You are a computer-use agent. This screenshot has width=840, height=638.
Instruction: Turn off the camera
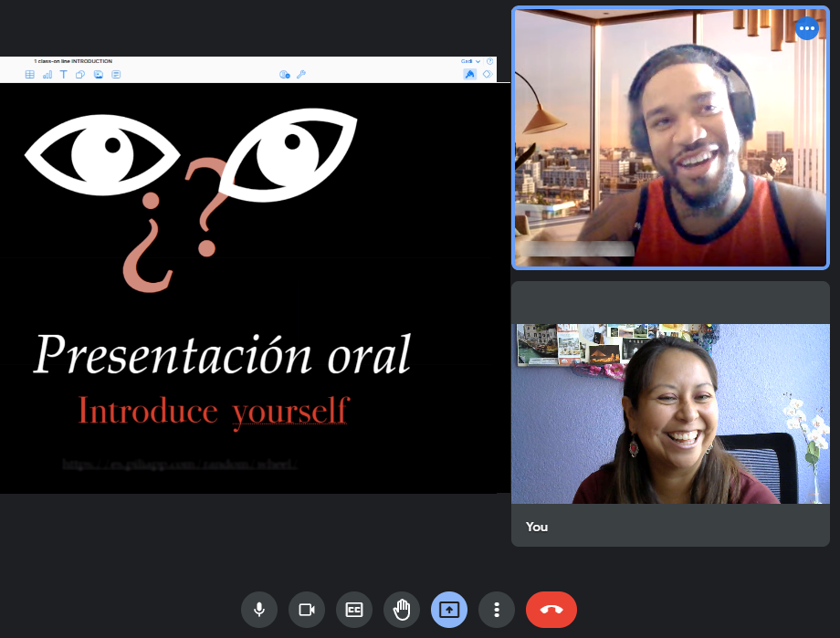307,610
